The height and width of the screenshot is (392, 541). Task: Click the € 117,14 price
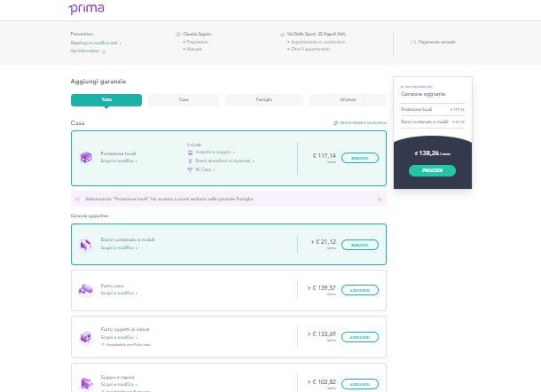(x=325, y=156)
